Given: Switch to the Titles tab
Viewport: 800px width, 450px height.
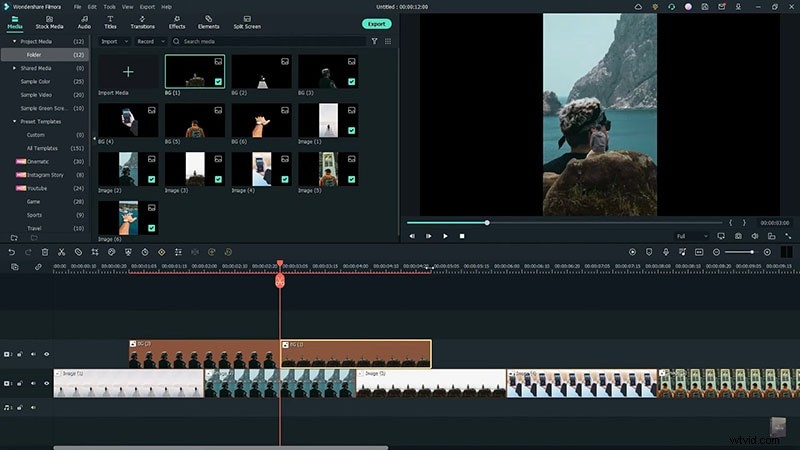Looking at the screenshot, I should click(110, 22).
